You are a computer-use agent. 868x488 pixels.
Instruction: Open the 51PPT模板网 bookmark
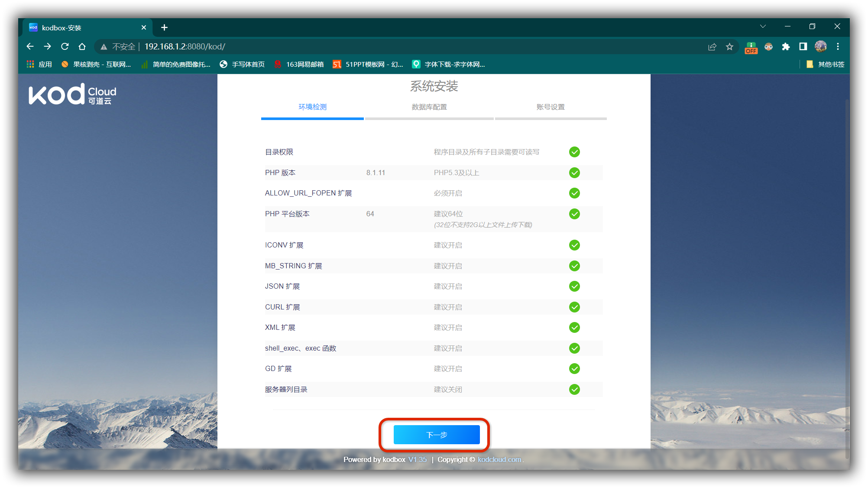tap(368, 64)
